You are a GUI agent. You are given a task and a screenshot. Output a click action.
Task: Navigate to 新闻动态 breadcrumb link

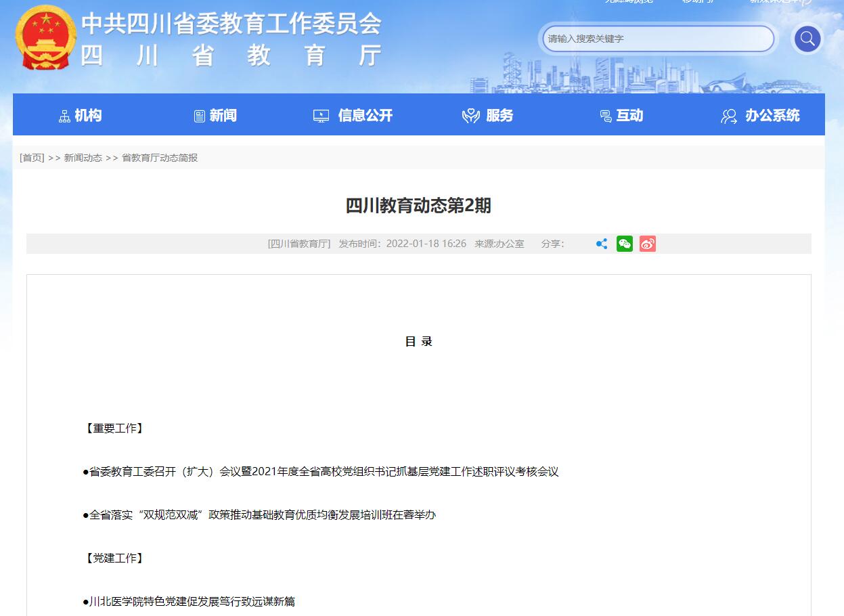point(83,158)
